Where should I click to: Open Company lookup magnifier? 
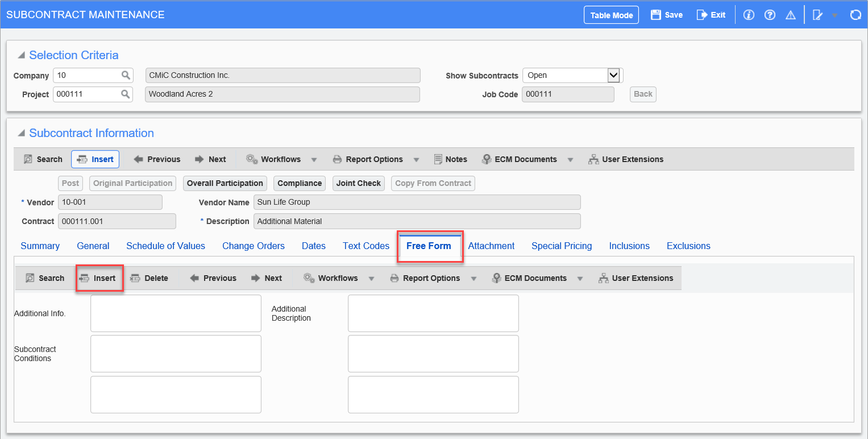126,75
